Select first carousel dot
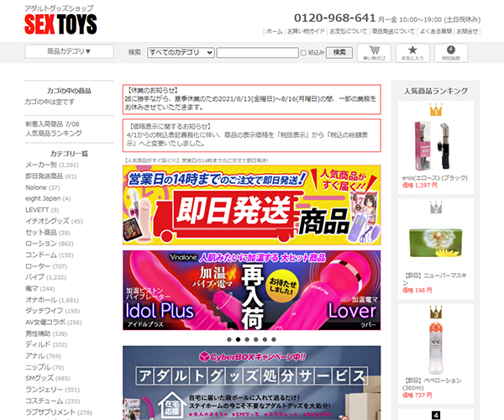Screen dimensions: 504x420 (229, 339)
